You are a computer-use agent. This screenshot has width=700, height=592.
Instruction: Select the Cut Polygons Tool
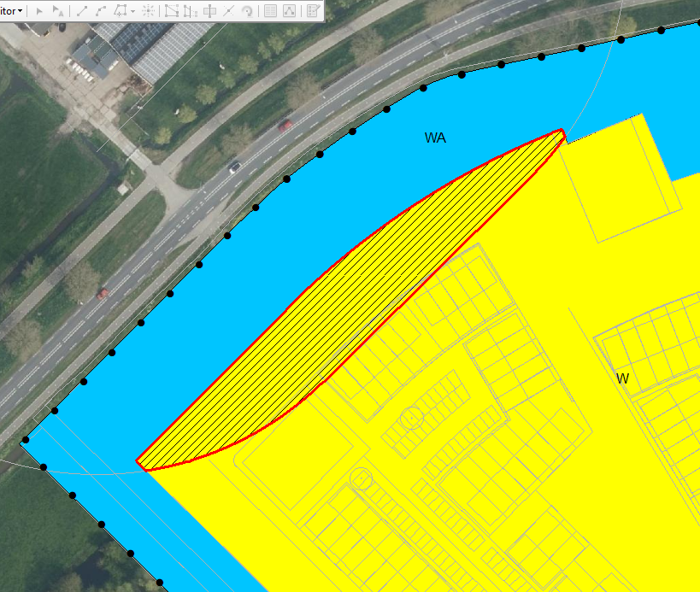(x=209, y=11)
